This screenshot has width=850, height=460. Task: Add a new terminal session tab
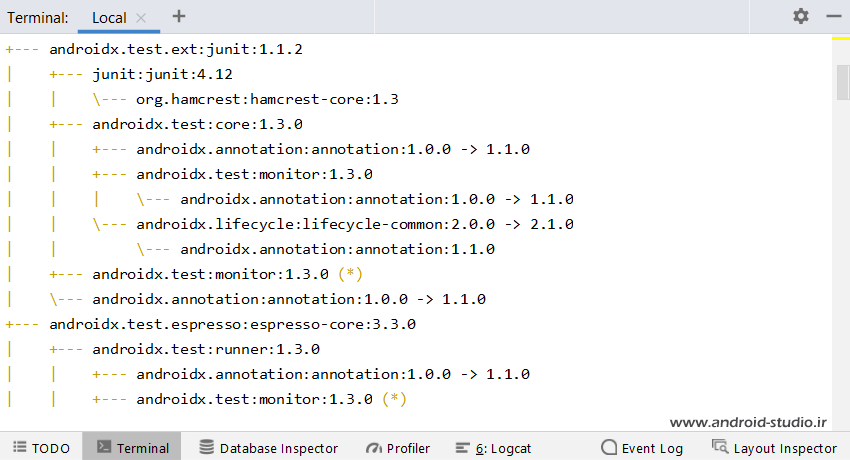point(179,16)
